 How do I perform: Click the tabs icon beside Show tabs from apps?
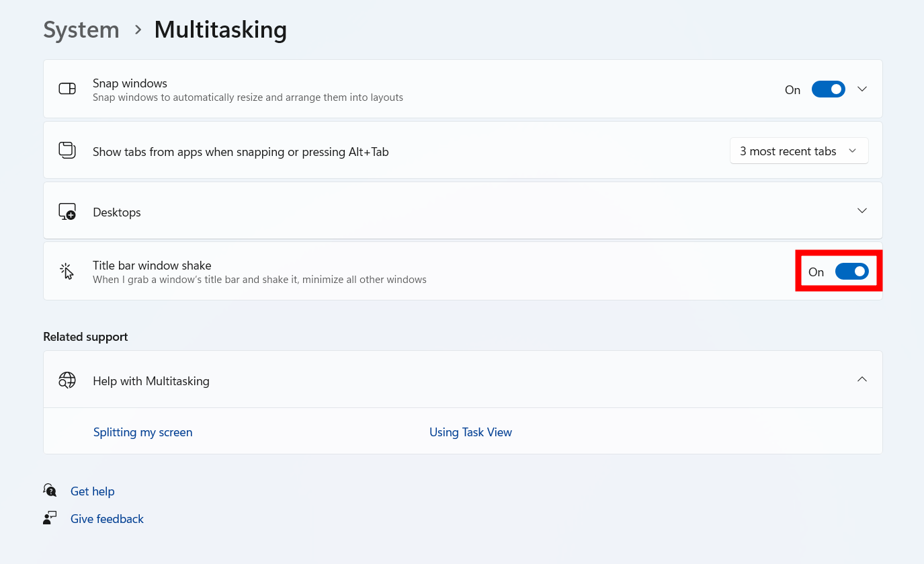point(67,150)
